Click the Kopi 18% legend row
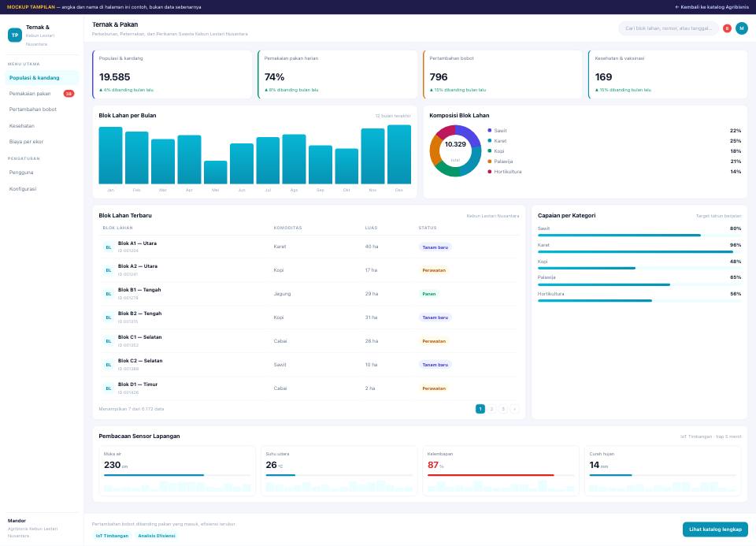 (614, 151)
